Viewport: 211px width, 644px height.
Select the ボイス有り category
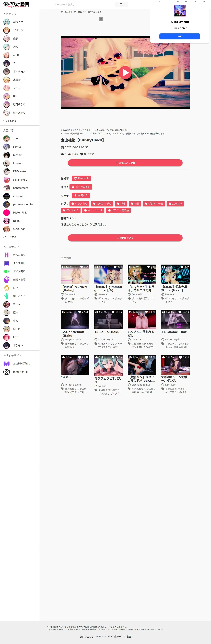[19, 271]
